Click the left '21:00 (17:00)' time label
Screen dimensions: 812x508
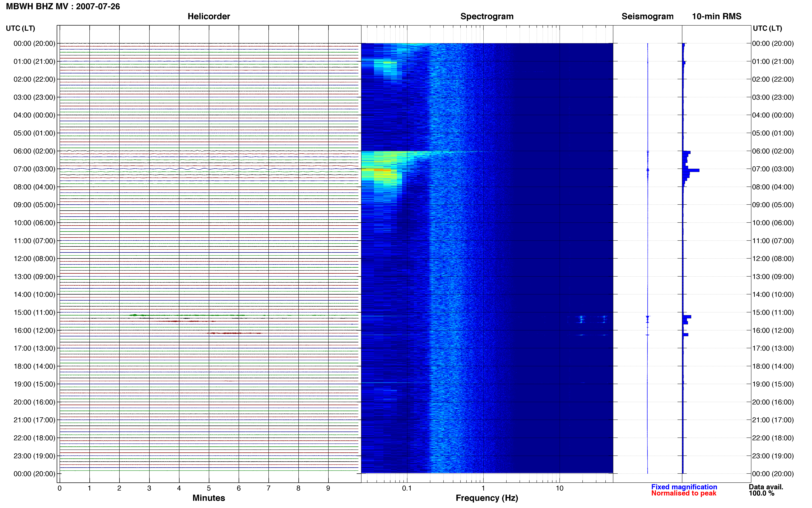click(x=34, y=420)
